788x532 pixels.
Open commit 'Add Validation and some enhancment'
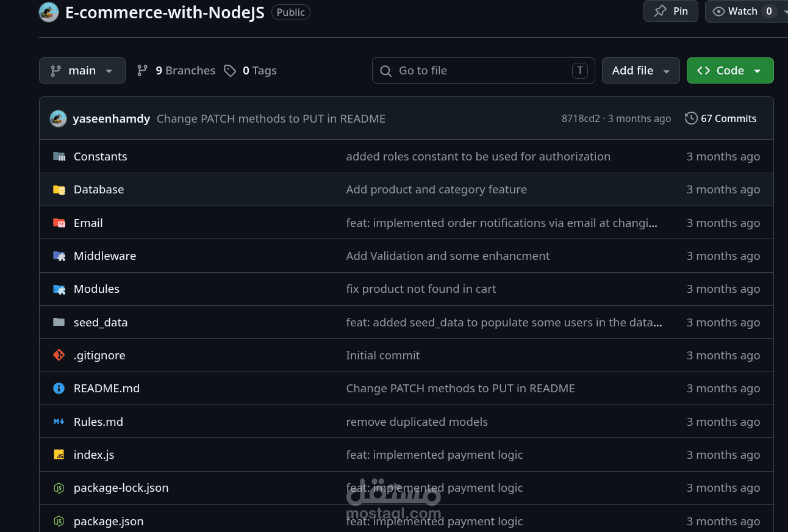pos(448,256)
